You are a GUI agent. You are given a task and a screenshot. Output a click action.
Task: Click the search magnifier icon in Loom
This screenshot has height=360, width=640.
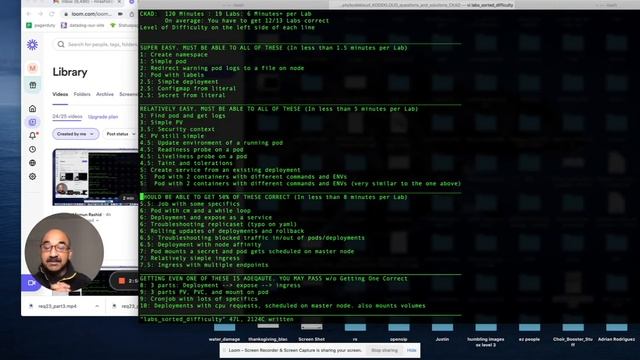[x=61, y=44]
